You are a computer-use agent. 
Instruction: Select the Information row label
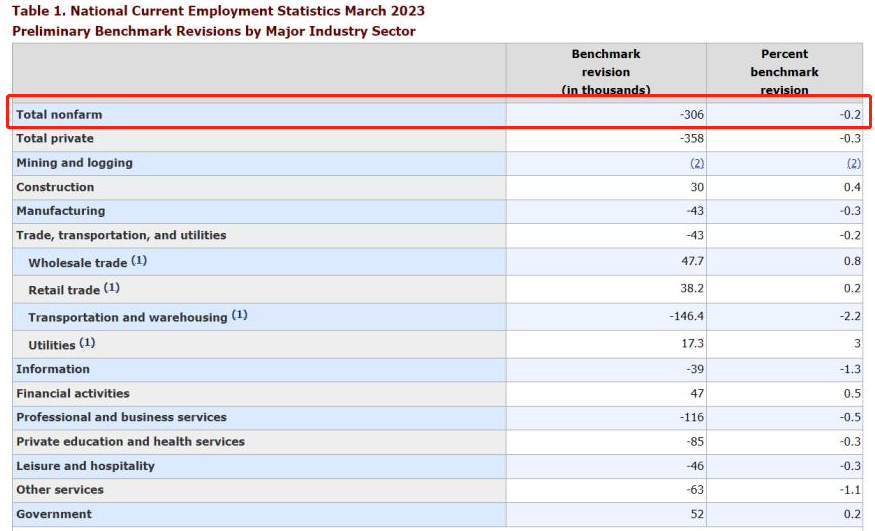tap(53, 369)
